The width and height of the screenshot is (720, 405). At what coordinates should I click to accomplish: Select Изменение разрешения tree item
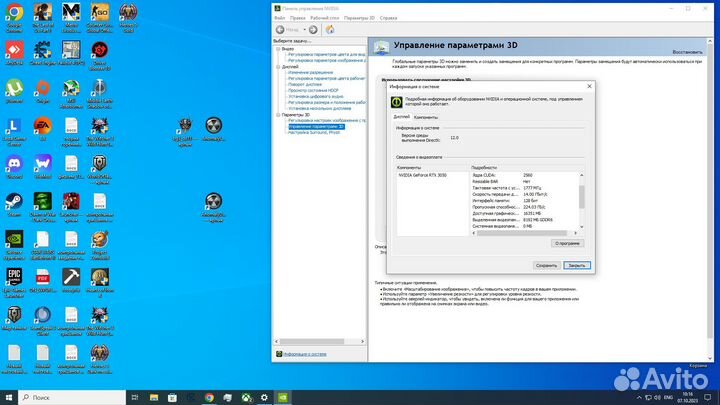pyautogui.click(x=310, y=73)
